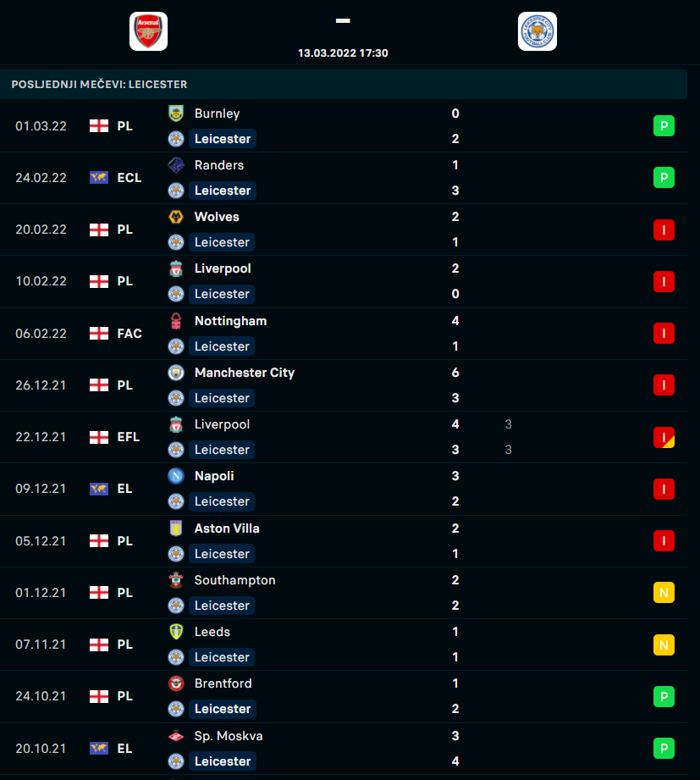
Task: Click red I badge for Wolves match
Action: pos(664,230)
